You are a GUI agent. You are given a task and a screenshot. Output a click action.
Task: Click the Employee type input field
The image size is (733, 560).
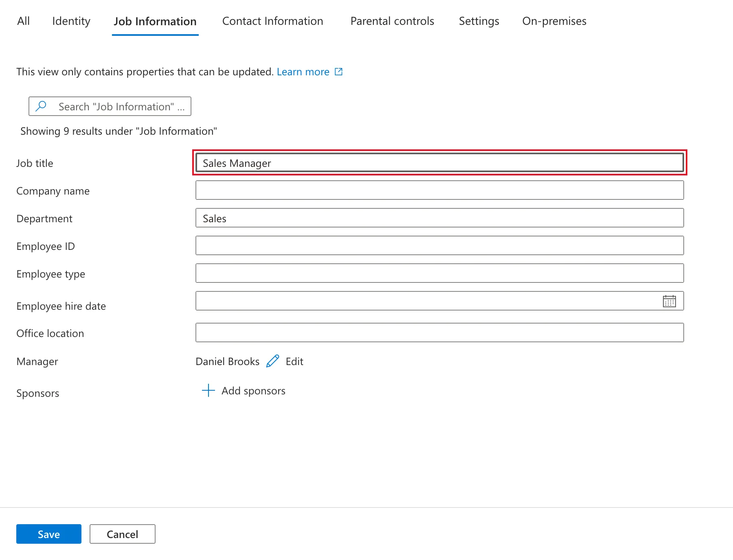pyautogui.click(x=440, y=273)
